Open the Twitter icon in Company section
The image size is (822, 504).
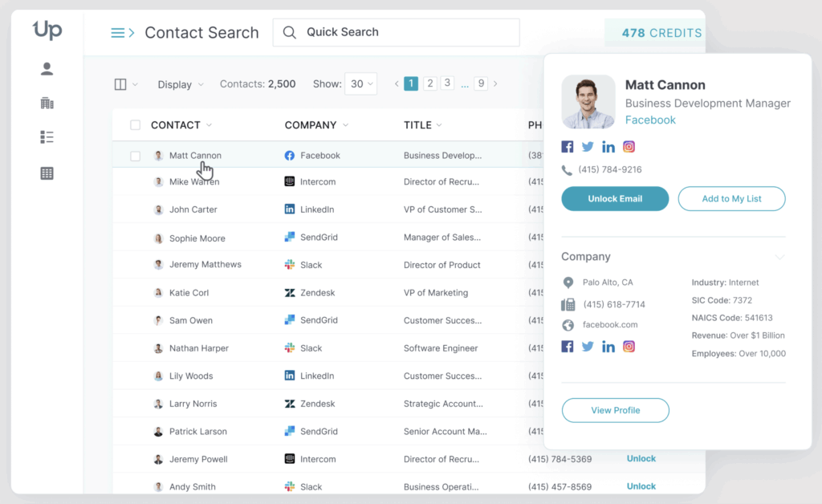tap(588, 347)
